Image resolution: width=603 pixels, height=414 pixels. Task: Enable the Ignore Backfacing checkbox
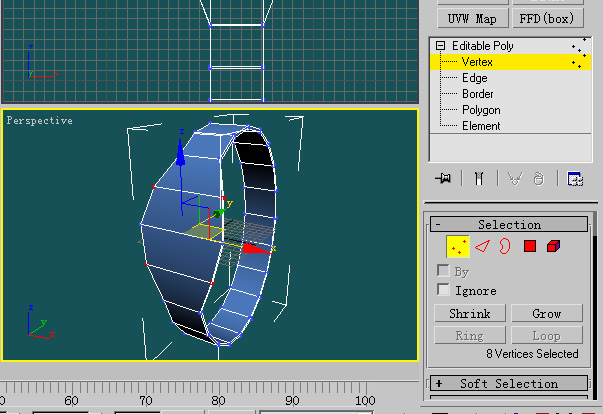443,289
